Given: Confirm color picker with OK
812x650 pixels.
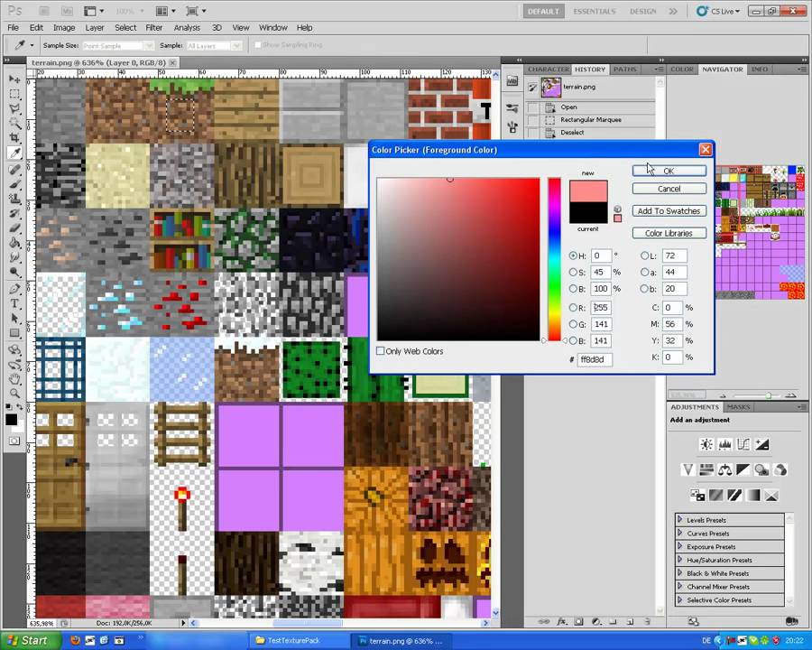Looking at the screenshot, I should point(669,171).
